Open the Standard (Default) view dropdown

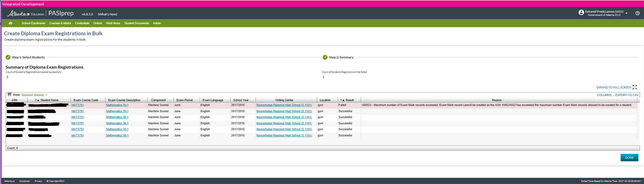34,95
